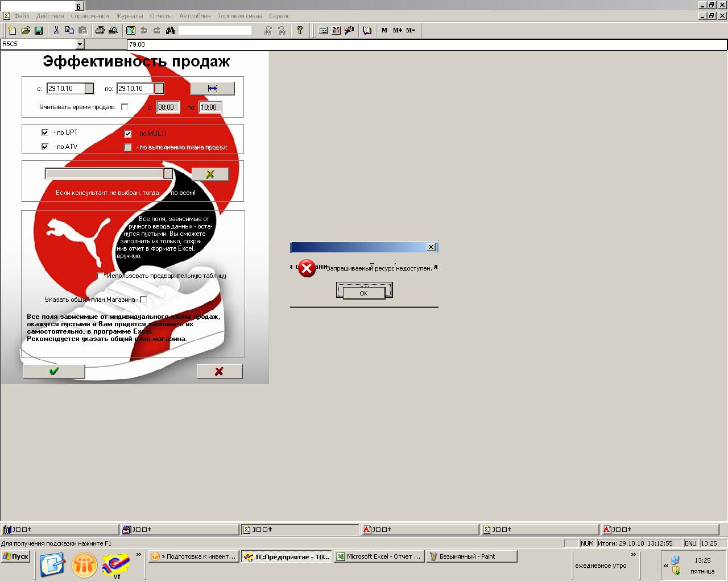Click the Open folder toolbar icon

(26, 31)
